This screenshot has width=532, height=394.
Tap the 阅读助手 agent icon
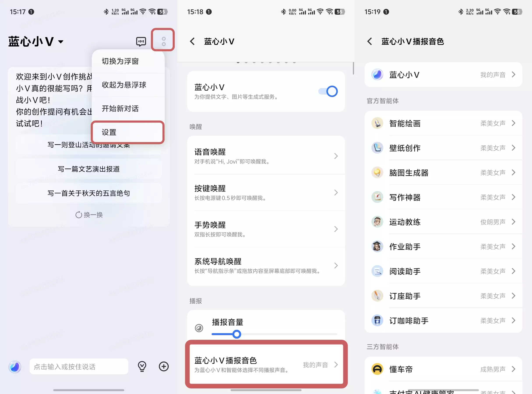point(377,271)
